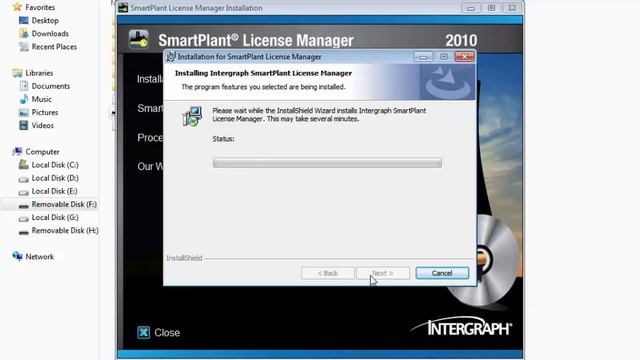Click 'Installing Intergraph SmartPlant License Manager' heading
640x360 pixels.
point(263,73)
